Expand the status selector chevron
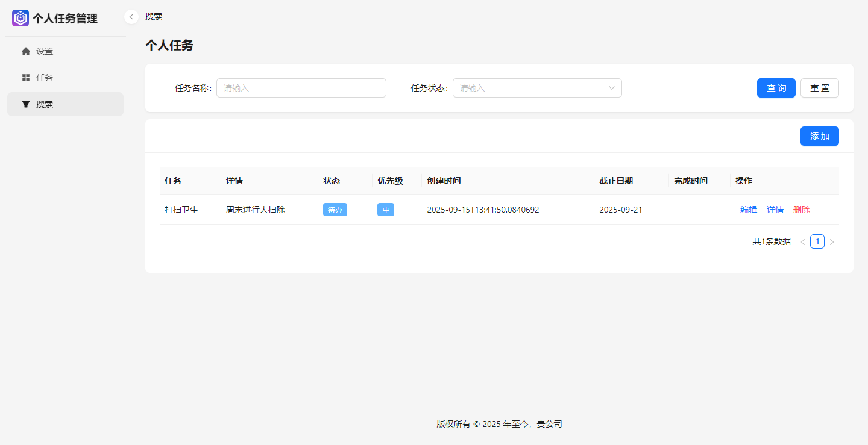This screenshot has height=445, width=868. point(613,88)
